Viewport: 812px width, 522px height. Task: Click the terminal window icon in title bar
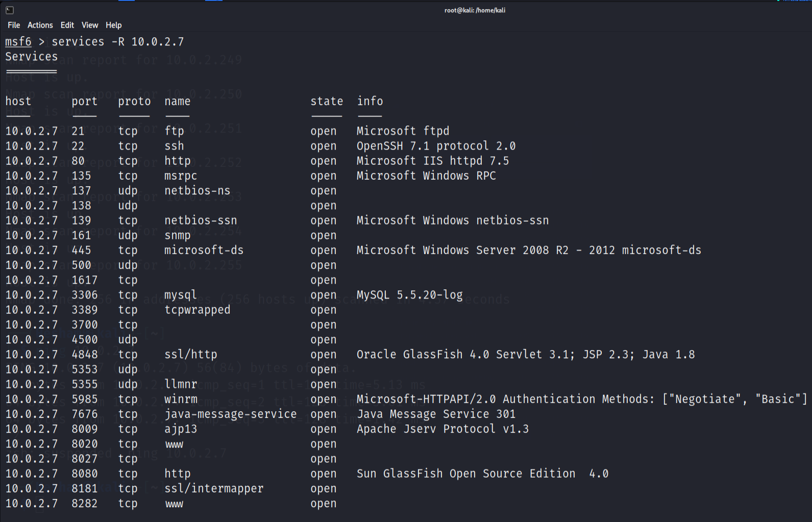pyautogui.click(x=10, y=10)
